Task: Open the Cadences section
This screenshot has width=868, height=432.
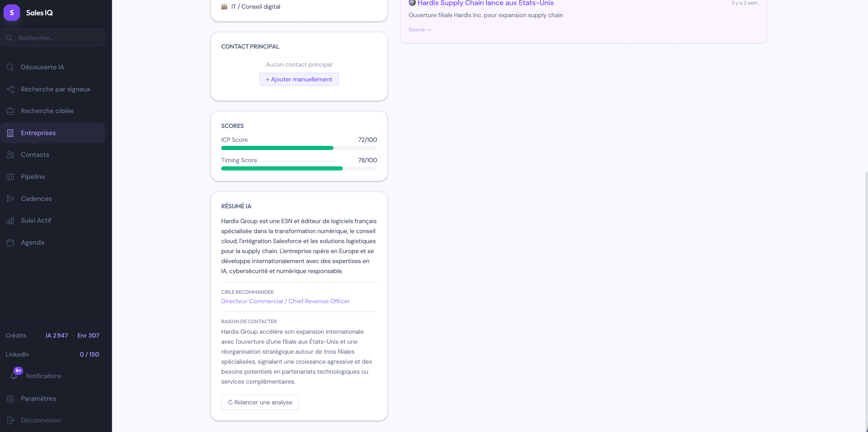Action: [53, 199]
